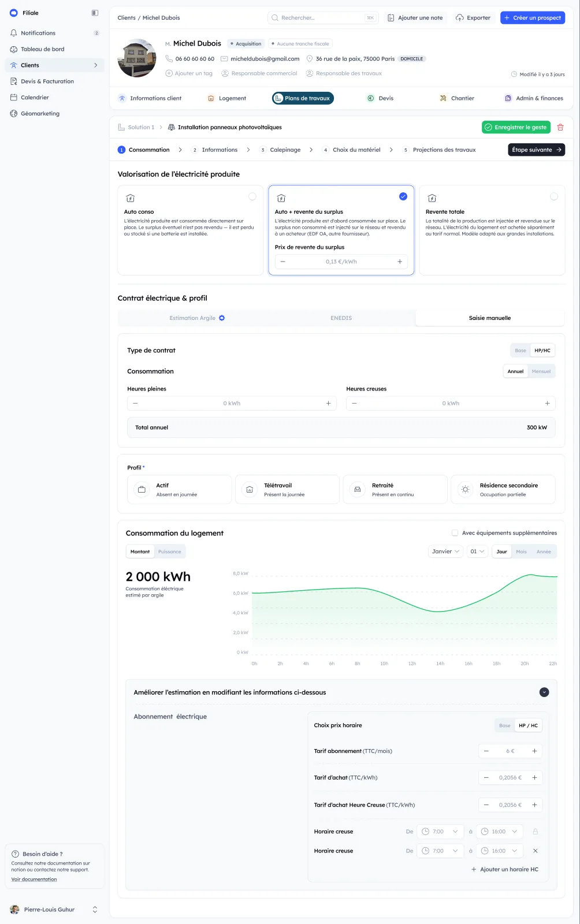Open Notifications bell in the sidebar

click(14, 33)
